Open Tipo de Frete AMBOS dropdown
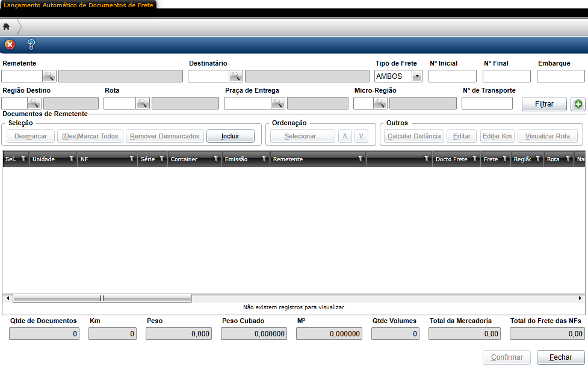The image size is (588, 367). 416,76
